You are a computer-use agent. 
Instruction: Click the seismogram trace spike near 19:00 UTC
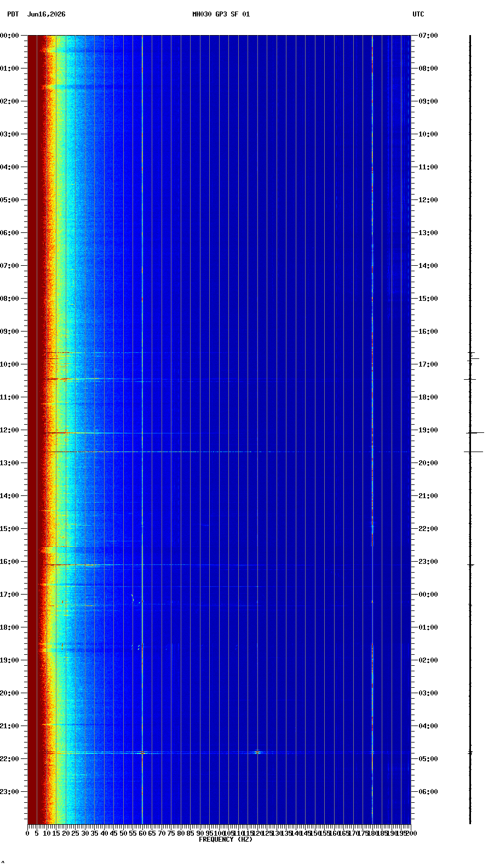click(x=474, y=433)
